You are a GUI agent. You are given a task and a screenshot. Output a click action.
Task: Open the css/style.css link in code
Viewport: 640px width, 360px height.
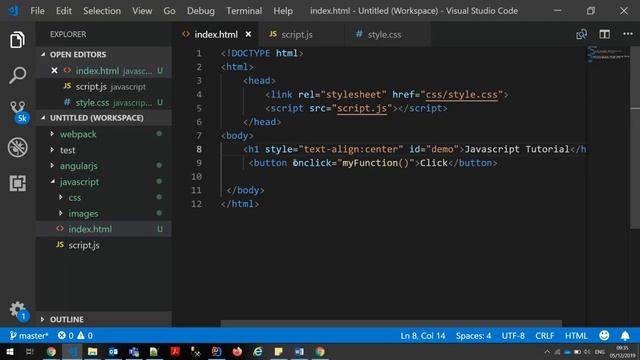tap(462, 95)
